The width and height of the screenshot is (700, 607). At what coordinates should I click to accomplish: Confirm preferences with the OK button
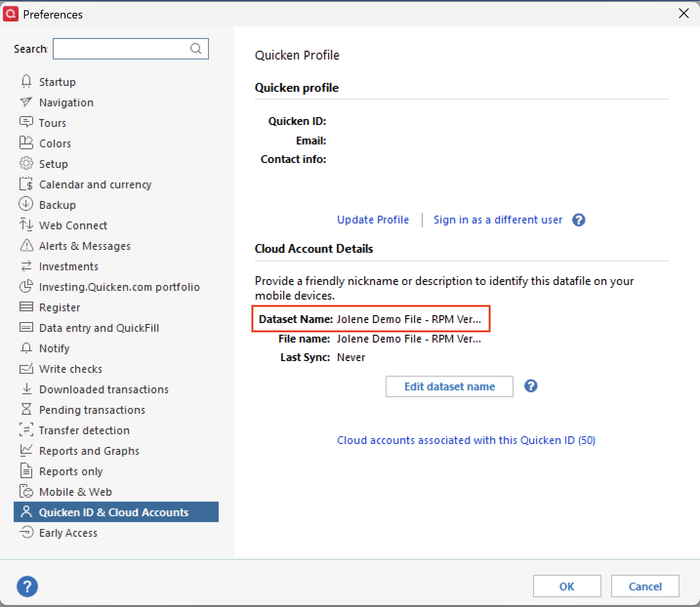point(567,586)
